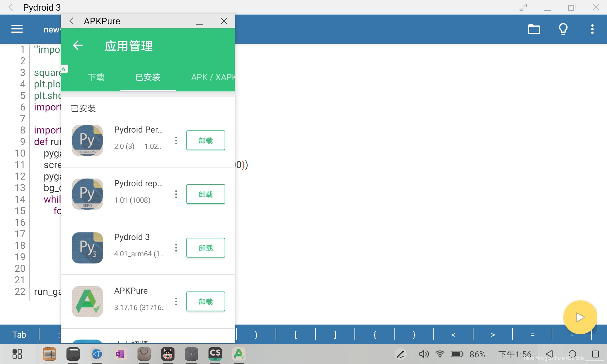The image size is (607, 364).
Task: Click line number 22 in editor gutter
Action: click(x=20, y=292)
